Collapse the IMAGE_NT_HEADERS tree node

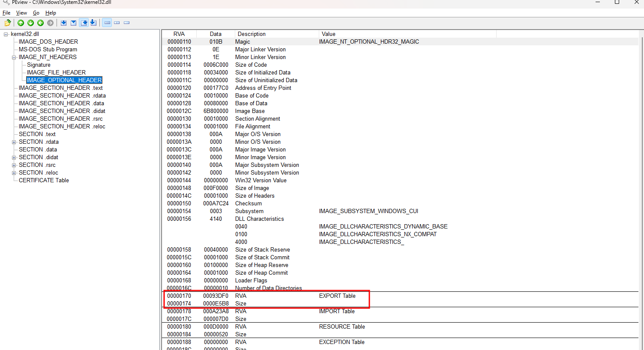(14, 57)
